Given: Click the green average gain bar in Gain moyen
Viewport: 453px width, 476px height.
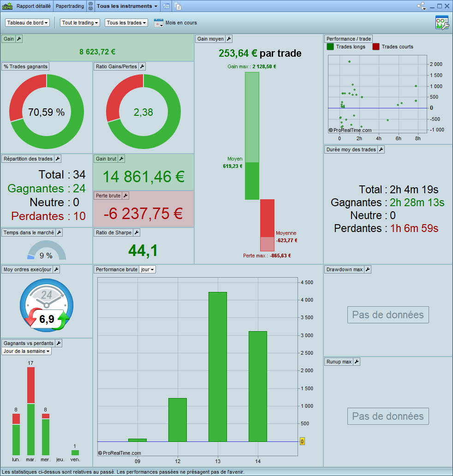Looking at the screenshot, I should pos(252,181).
